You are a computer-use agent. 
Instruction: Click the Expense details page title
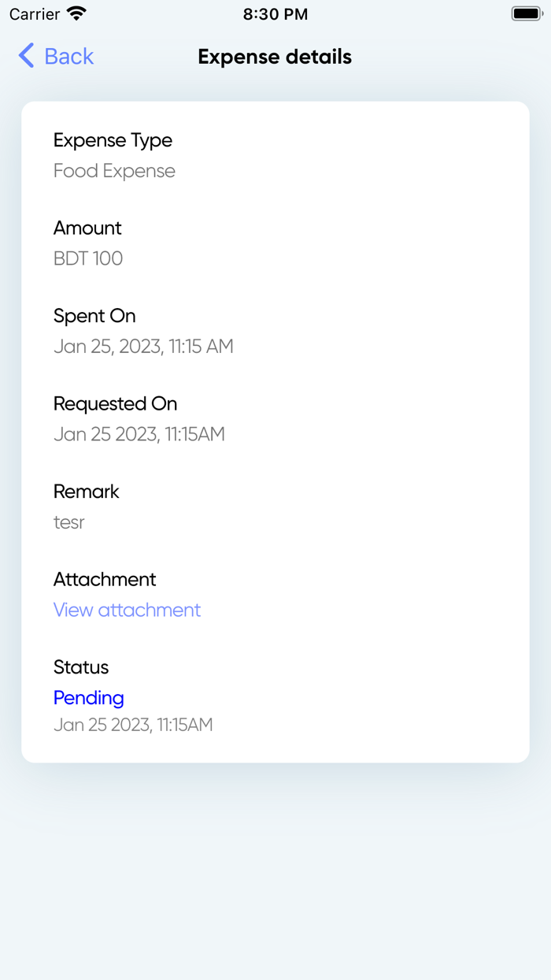(x=275, y=57)
